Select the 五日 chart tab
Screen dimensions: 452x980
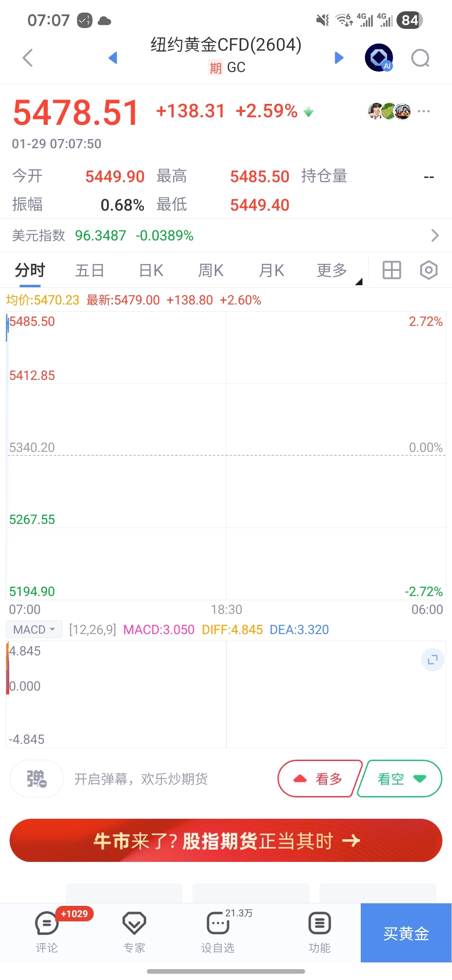(x=90, y=271)
